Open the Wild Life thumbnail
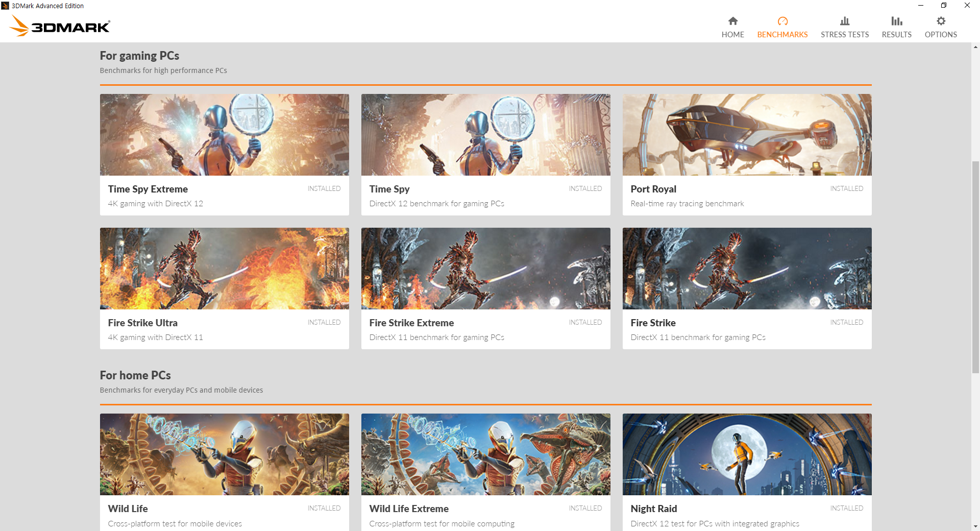 click(225, 454)
